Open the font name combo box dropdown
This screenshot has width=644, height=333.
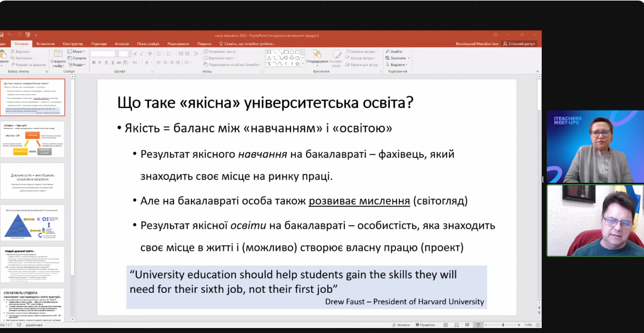coord(116,54)
